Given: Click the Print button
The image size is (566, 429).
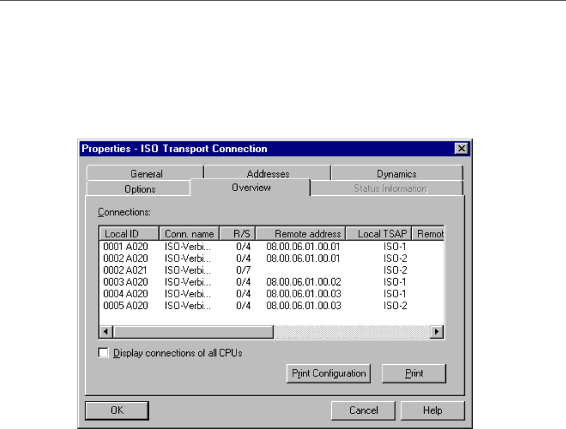Looking at the screenshot, I should pyautogui.click(x=414, y=373).
